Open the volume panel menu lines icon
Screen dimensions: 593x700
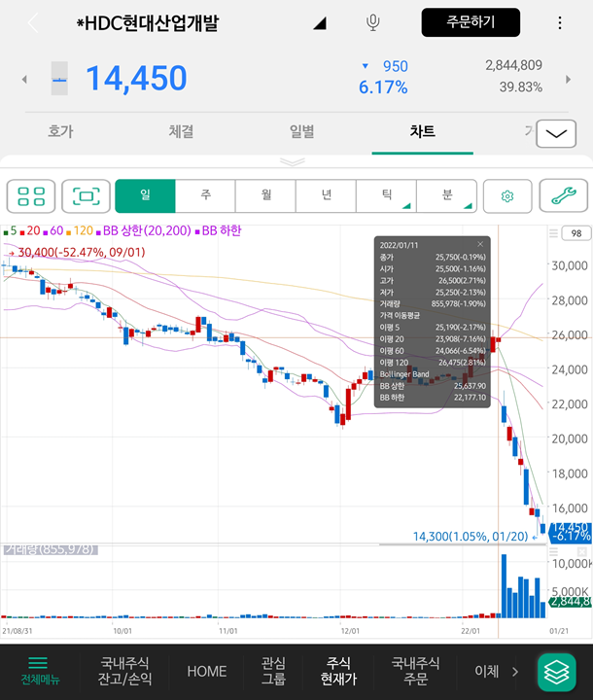553,552
